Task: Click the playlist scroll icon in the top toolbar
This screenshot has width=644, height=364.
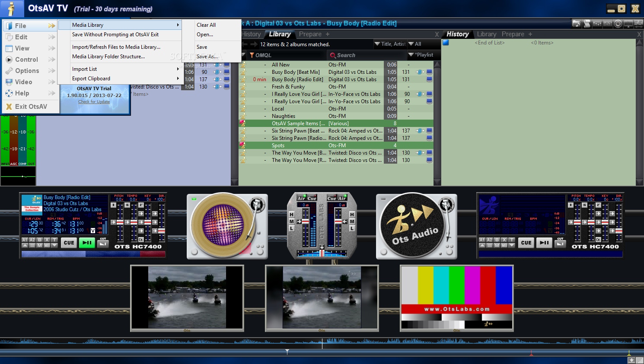Action: click(587, 24)
